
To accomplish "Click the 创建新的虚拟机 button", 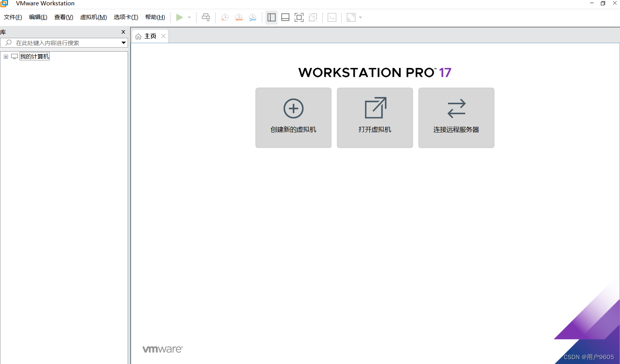I will (293, 118).
